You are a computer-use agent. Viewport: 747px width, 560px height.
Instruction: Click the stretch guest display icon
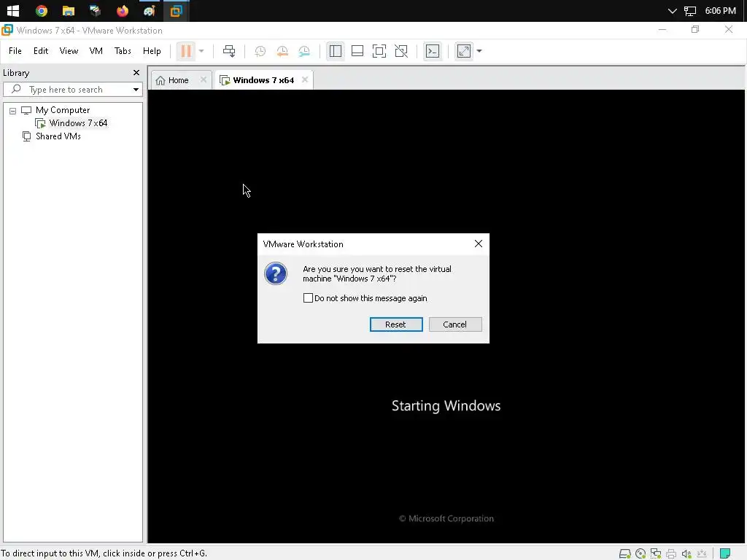(x=464, y=51)
